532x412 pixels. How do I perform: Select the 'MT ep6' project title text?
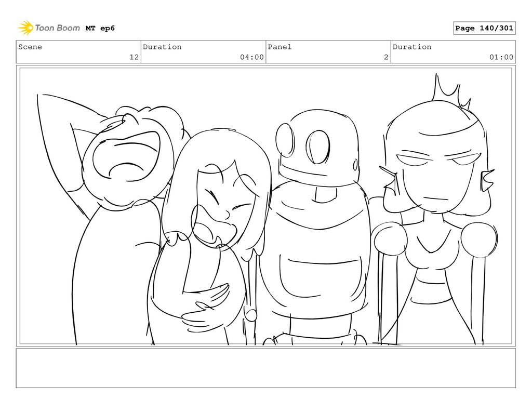click(x=100, y=28)
